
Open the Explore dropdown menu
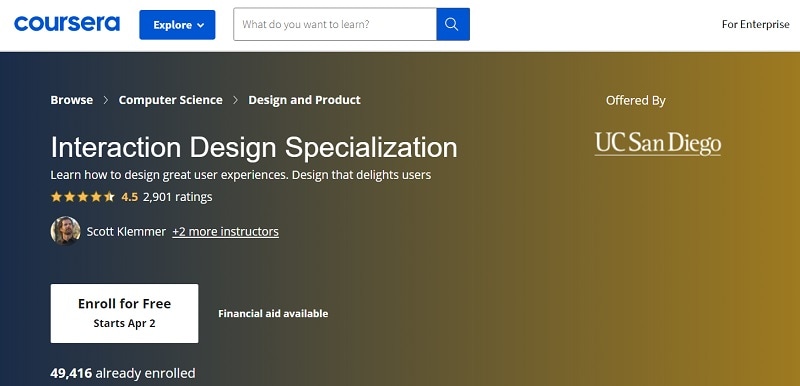pos(177,24)
